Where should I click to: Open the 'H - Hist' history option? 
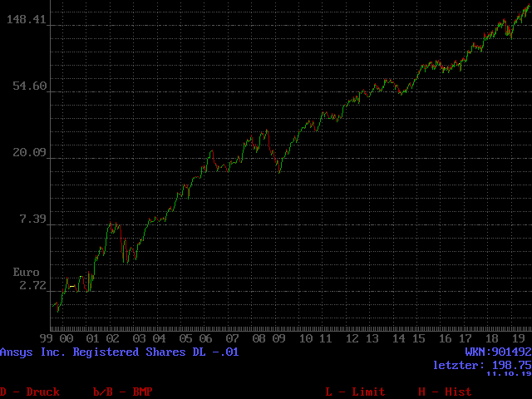(x=445, y=392)
